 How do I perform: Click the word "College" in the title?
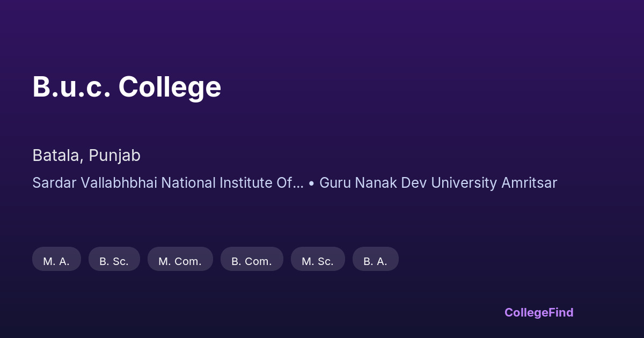pos(170,87)
